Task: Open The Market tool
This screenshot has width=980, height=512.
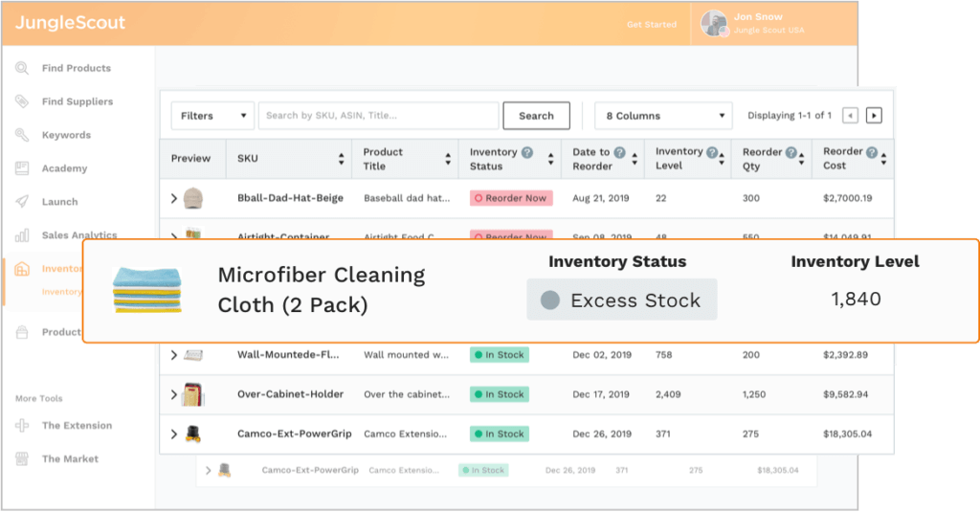Action: (x=70, y=458)
